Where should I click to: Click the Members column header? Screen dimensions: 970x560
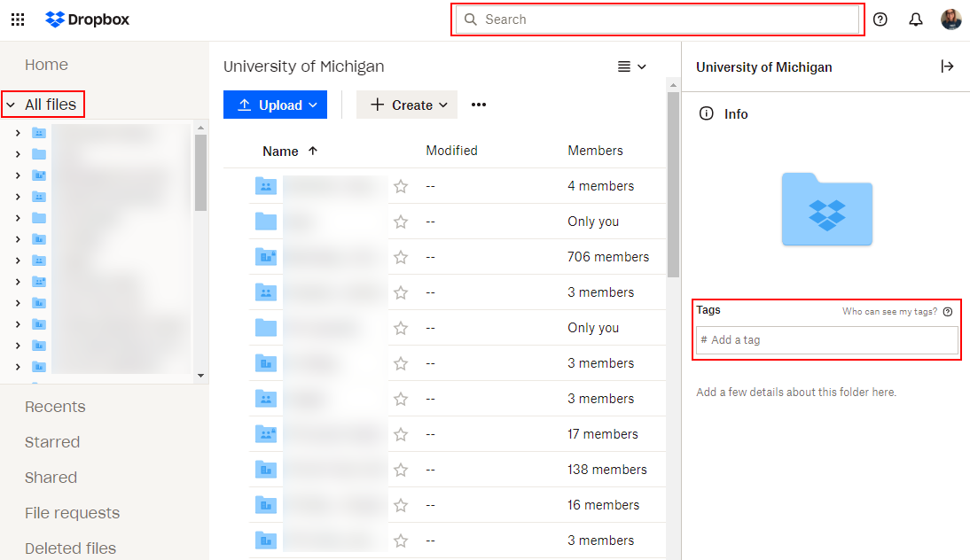coord(595,151)
